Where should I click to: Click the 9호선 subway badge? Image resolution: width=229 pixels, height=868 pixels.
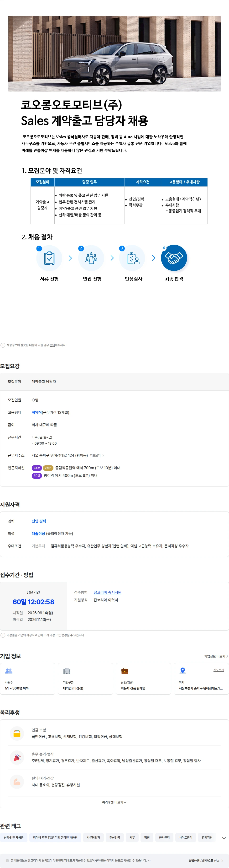coord(48,468)
